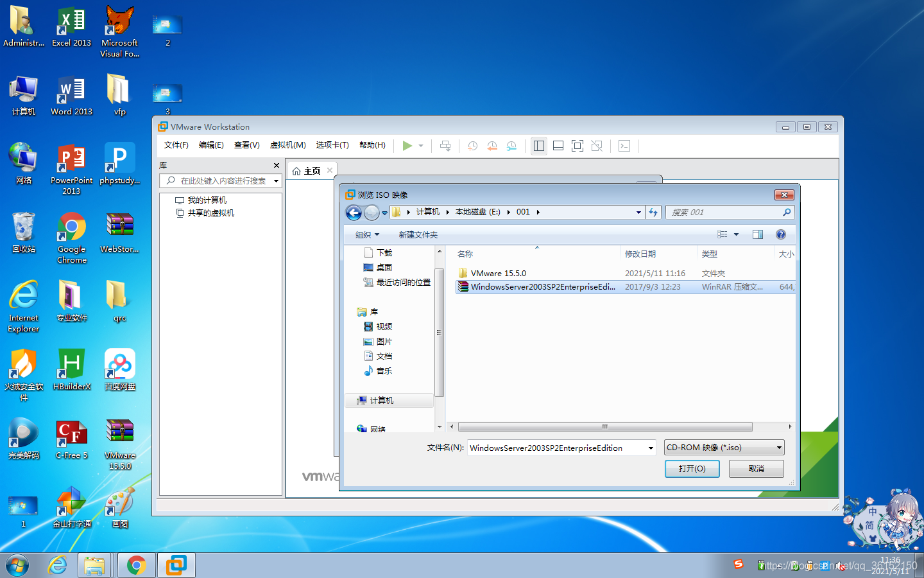
Task: Open the 组织 dropdown menu
Action: pos(367,235)
